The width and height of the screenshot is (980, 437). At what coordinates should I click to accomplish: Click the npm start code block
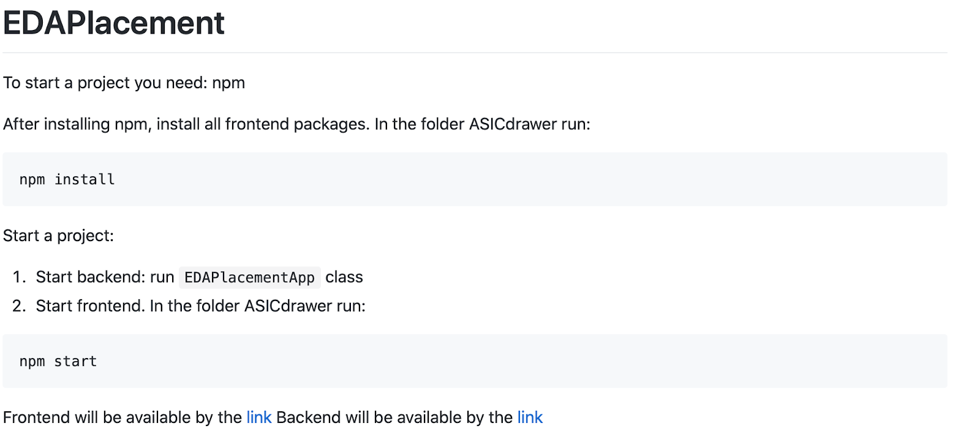(x=475, y=361)
